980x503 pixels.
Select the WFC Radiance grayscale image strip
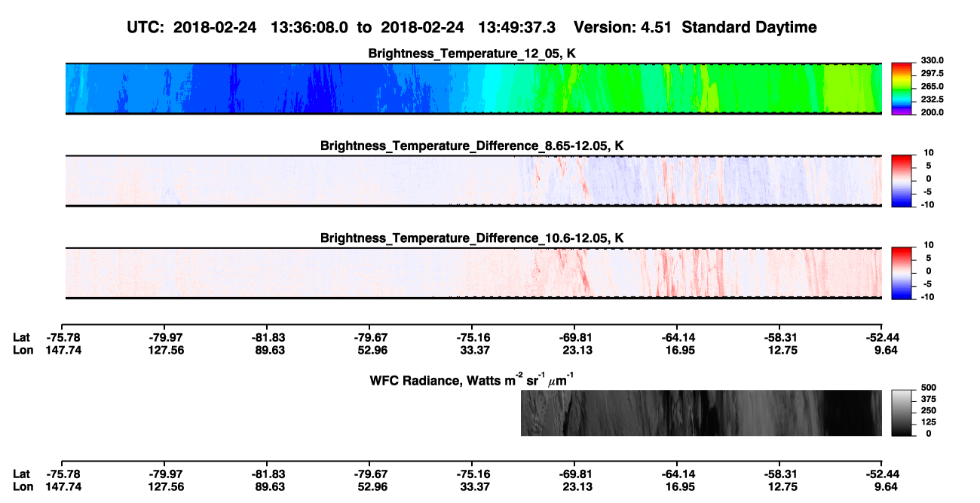point(701,413)
